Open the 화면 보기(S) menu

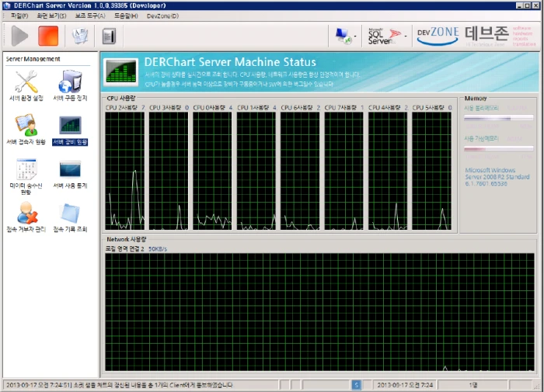pyautogui.click(x=51, y=16)
